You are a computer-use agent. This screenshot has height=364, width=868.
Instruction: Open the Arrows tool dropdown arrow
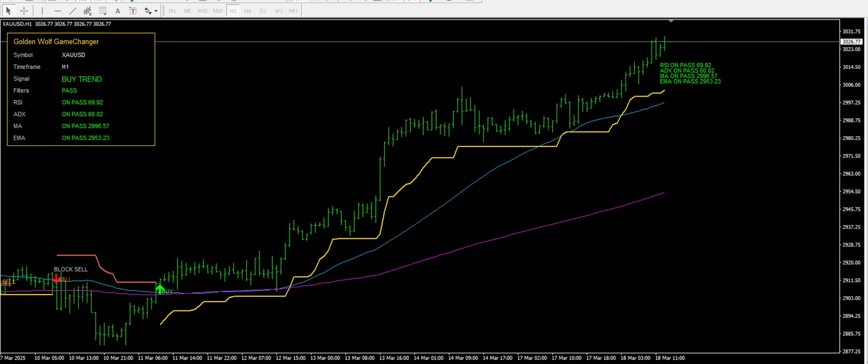tap(156, 11)
